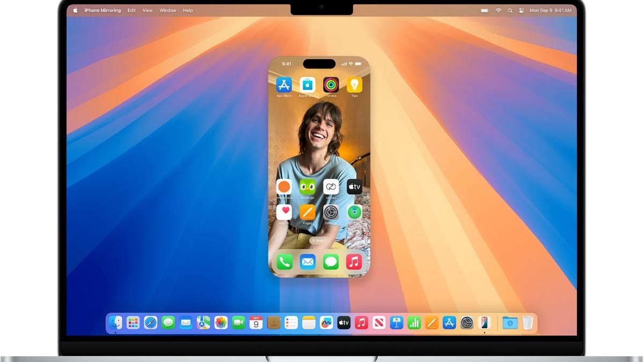
Task: Launch Safari from the Mac Dock
Action: click(151, 322)
